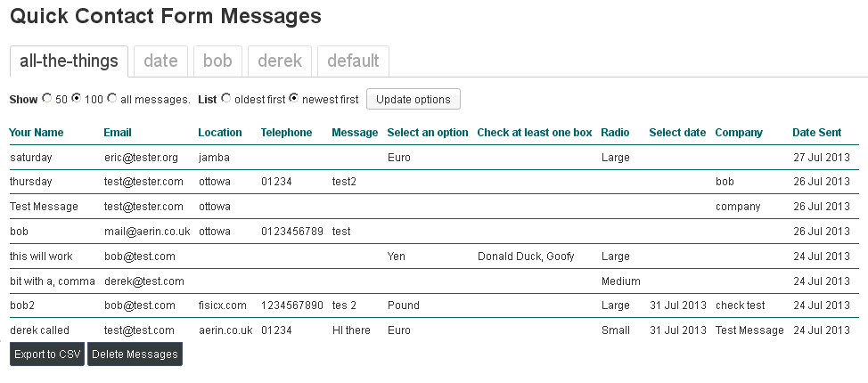
Task: Switch to the bob tab
Action: 217,61
